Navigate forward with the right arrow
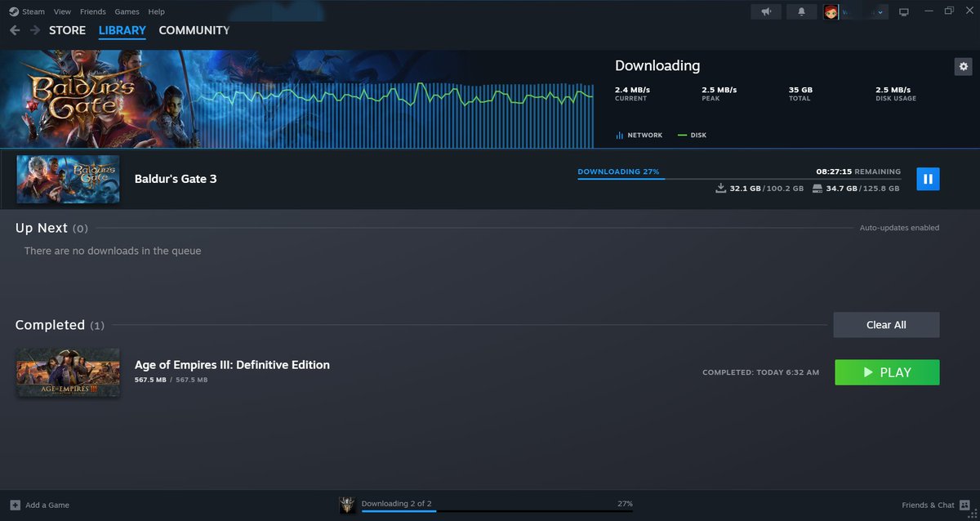The height and width of the screenshot is (521, 980). coord(35,30)
